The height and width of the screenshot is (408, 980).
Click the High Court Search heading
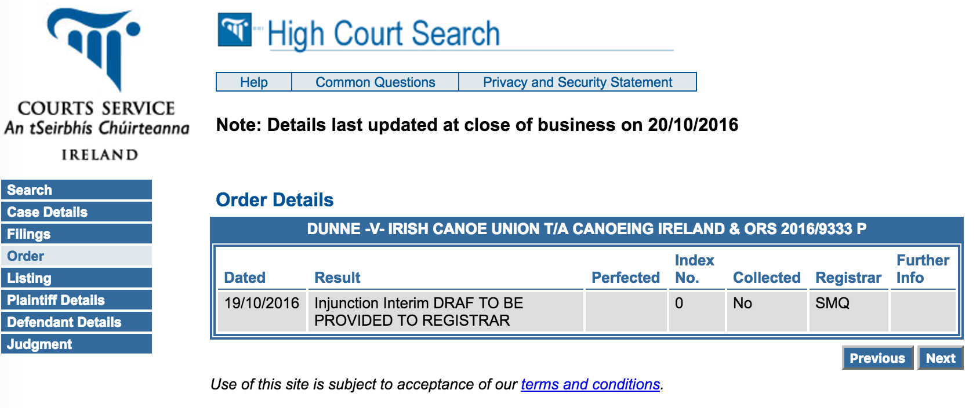383,34
